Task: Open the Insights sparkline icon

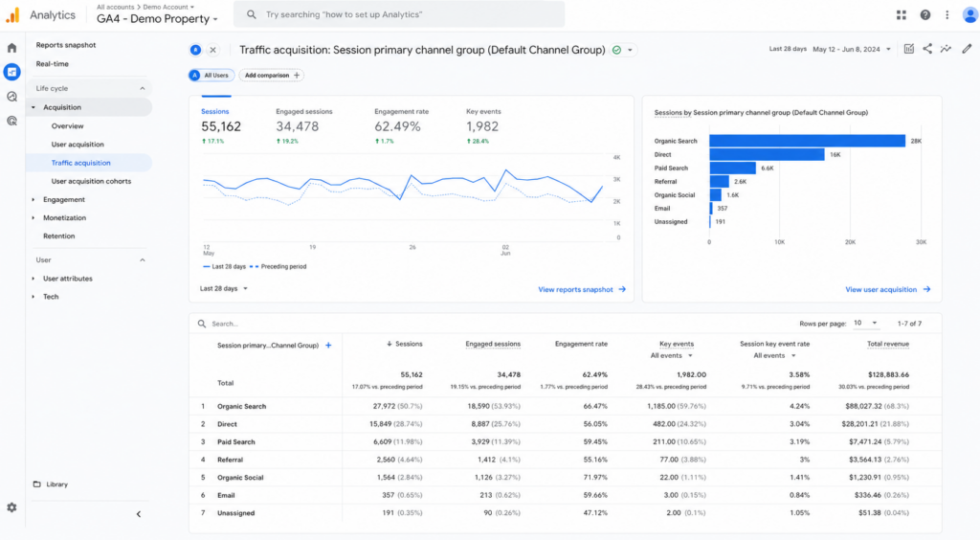Action: [947, 49]
